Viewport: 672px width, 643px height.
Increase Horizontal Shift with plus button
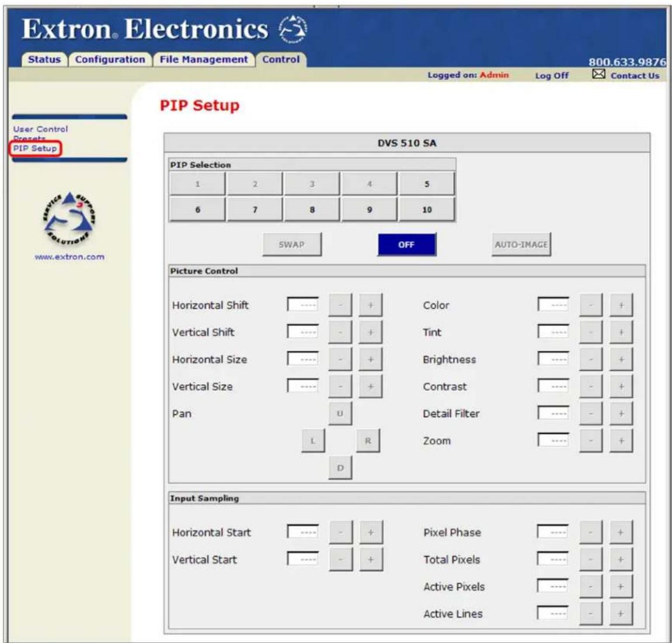pyautogui.click(x=371, y=305)
